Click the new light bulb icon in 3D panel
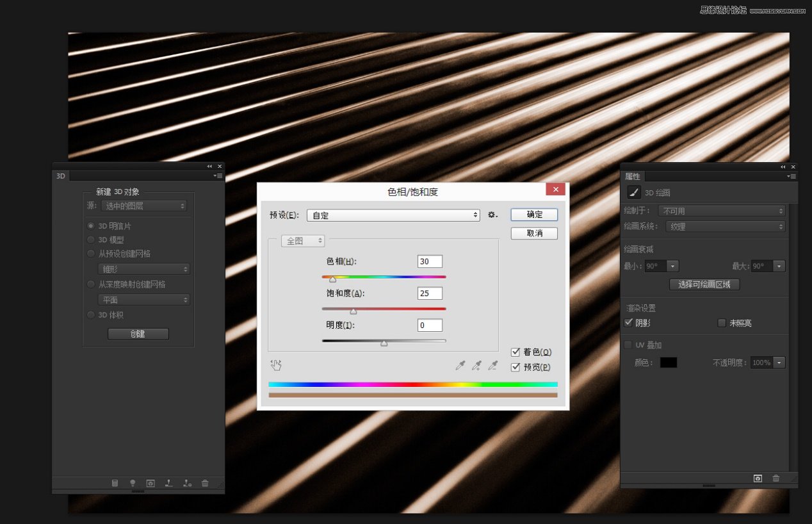 (133, 483)
